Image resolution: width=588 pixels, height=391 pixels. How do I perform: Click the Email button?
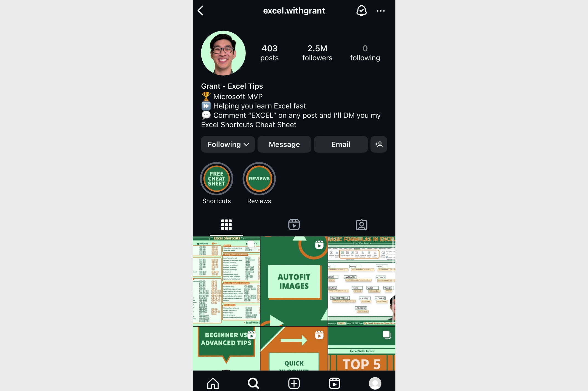click(x=340, y=144)
